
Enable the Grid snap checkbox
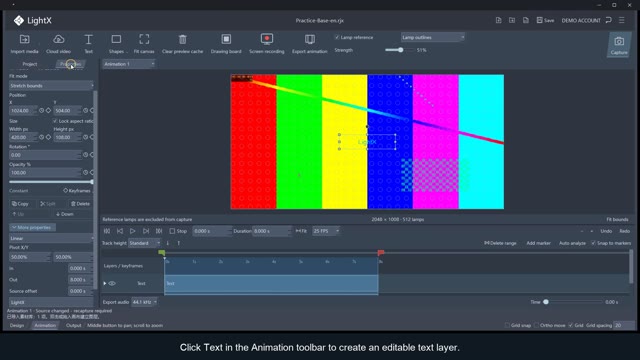(x=507, y=325)
